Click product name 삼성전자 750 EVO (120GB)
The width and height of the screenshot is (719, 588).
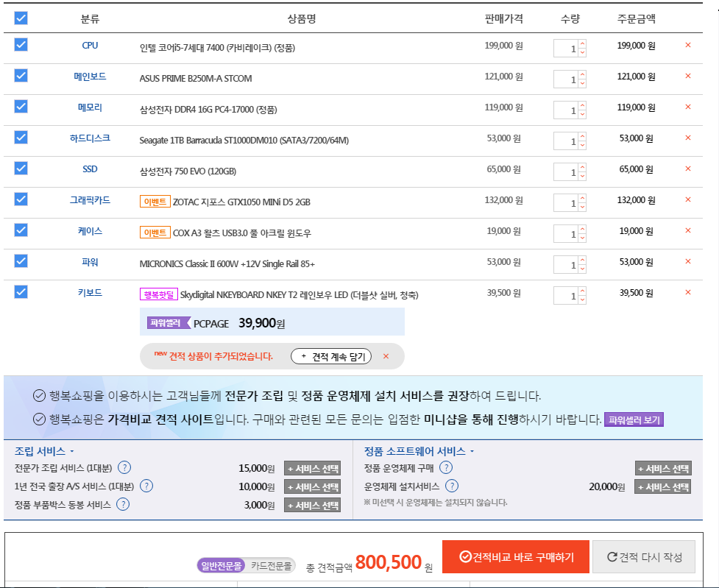188,171
